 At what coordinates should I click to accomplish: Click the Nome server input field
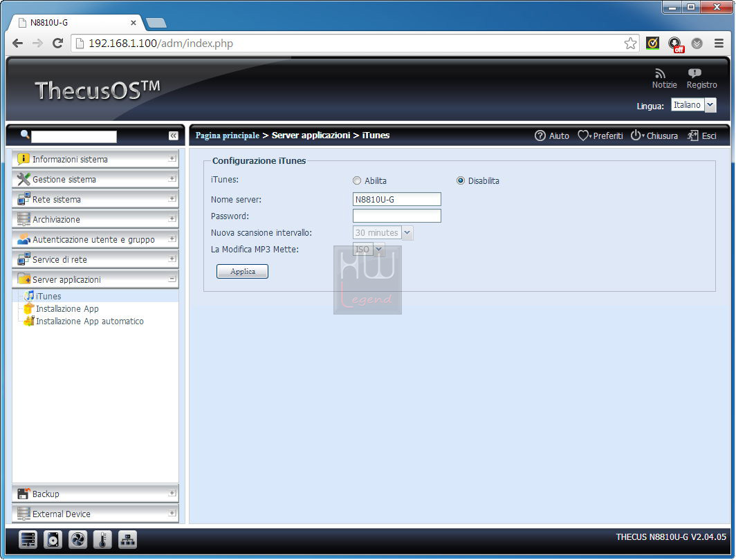pyautogui.click(x=396, y=199)
